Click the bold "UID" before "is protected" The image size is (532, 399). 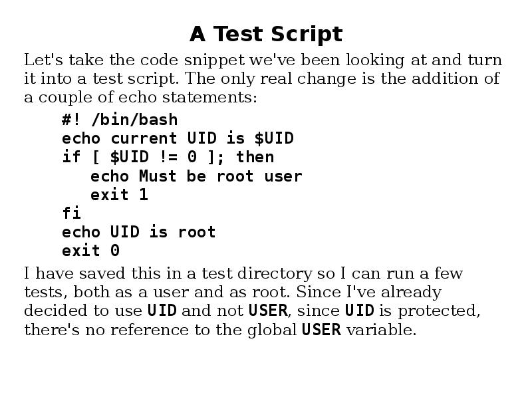point(360,311)
